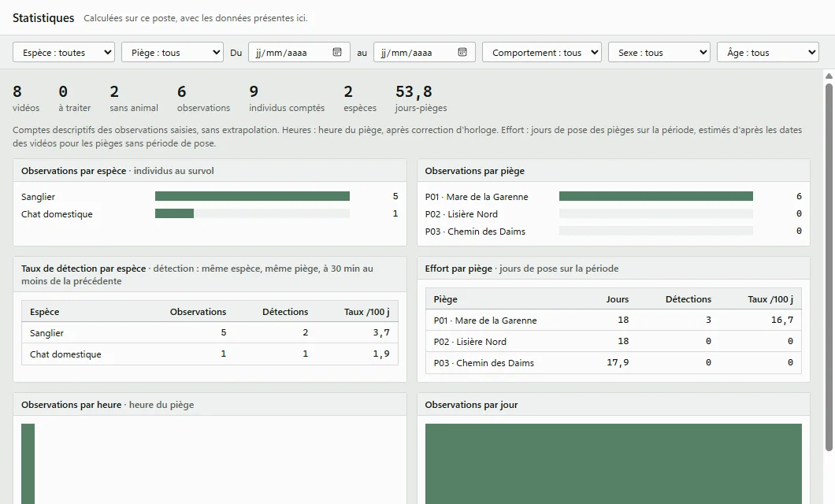This screenshot has height=504, width=835.
Task: Click 'P03 · Chemin des Daims' in Observations par piège
Action: point(475,231)
